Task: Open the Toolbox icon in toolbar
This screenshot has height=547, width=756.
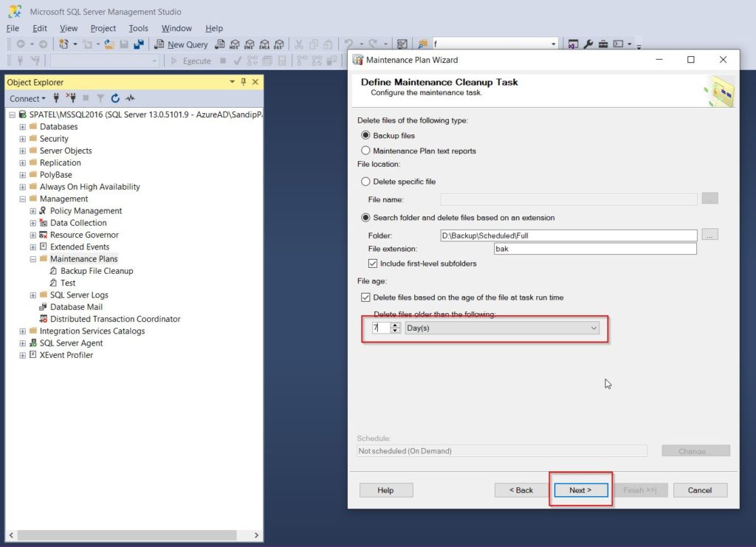Action: [602, 44]
